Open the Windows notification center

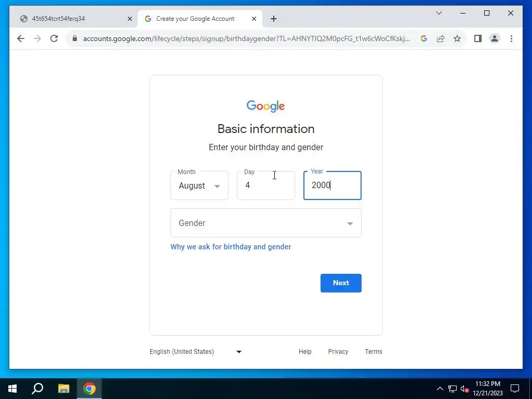[515, 389]
